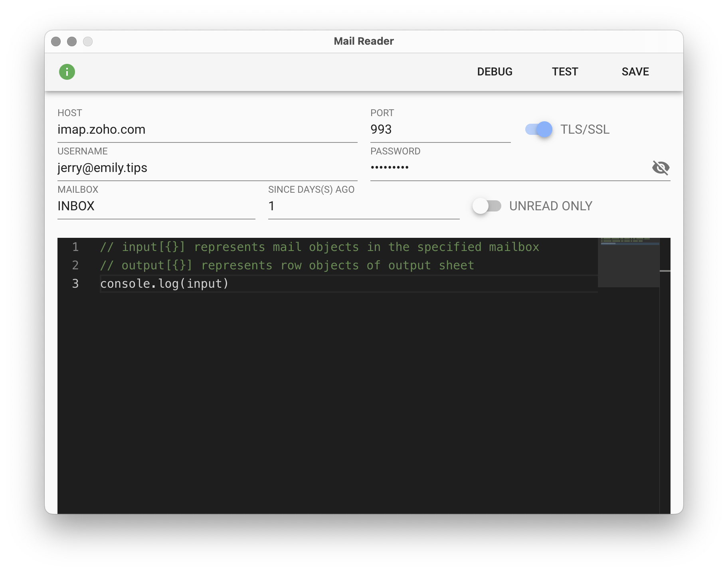Viewport: 728px width, 573px height.
Task: Click the first comment line in the editor
Action: [x=319, y=247]
